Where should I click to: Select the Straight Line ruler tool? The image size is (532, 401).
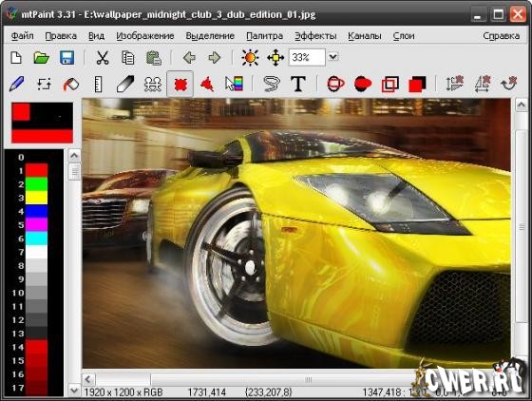(98, 85)
